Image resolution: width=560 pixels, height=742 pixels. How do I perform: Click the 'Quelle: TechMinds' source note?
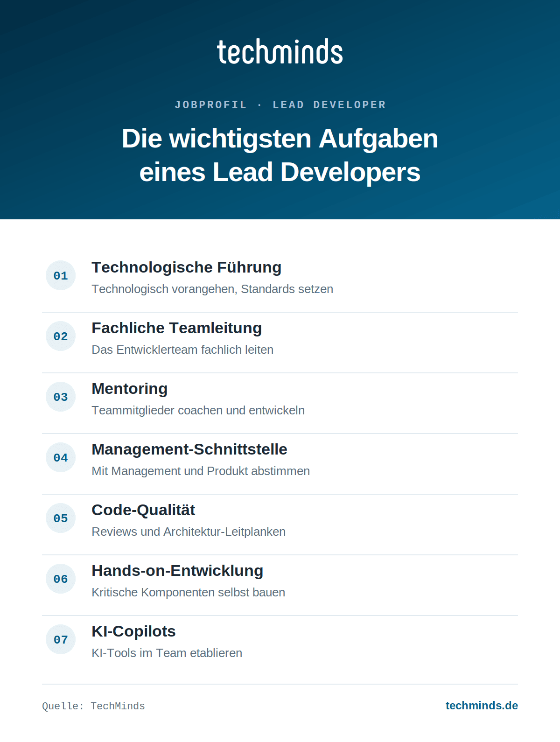coord(93,706)
